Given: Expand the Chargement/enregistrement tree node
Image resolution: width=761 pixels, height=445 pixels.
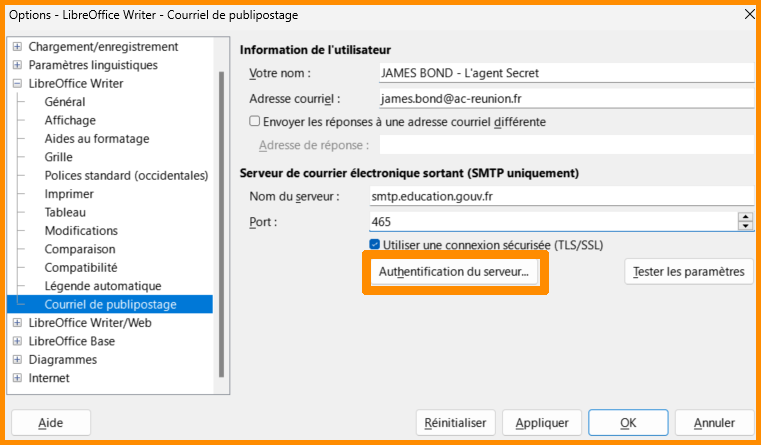Looking at the screenshot, I should 16,47.
